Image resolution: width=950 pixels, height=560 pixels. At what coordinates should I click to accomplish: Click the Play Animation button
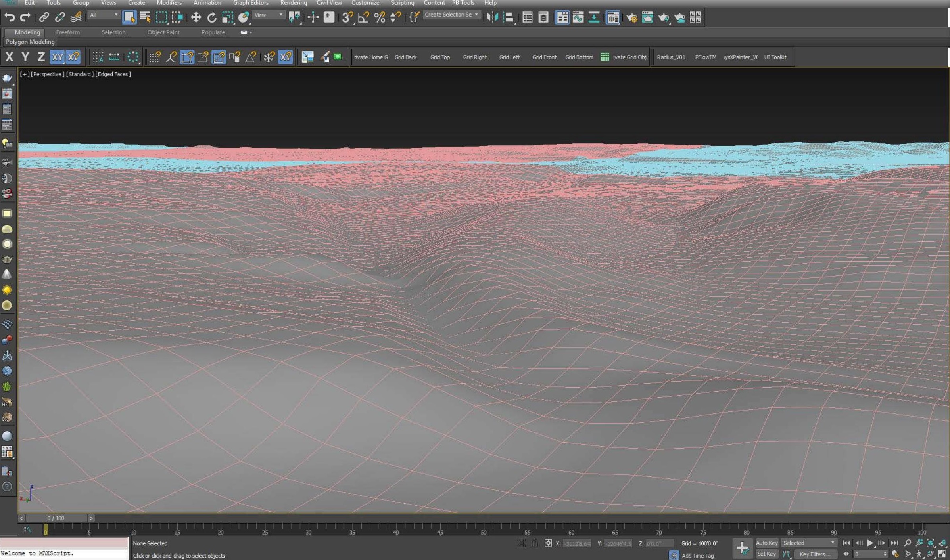tap(870, 543)
